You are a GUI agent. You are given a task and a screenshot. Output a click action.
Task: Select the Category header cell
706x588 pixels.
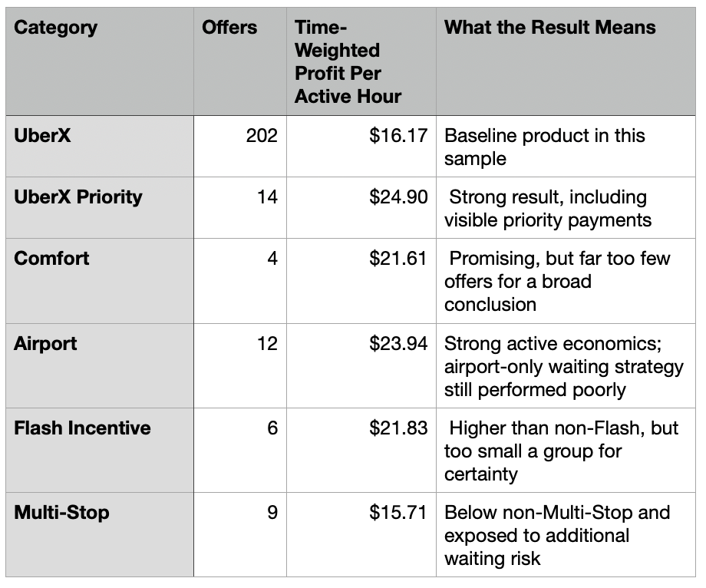[x=100, y=61]
